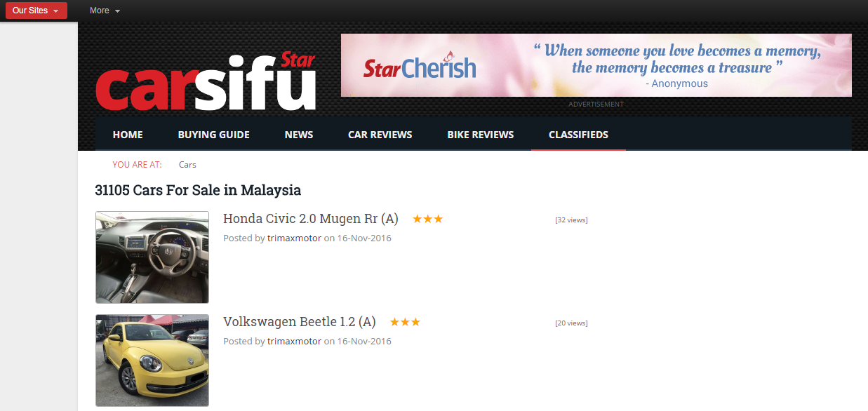Click the StarCherish logo in banner
Image resolution: width=868 pixels, height=411 pixels.
point(420,67)
